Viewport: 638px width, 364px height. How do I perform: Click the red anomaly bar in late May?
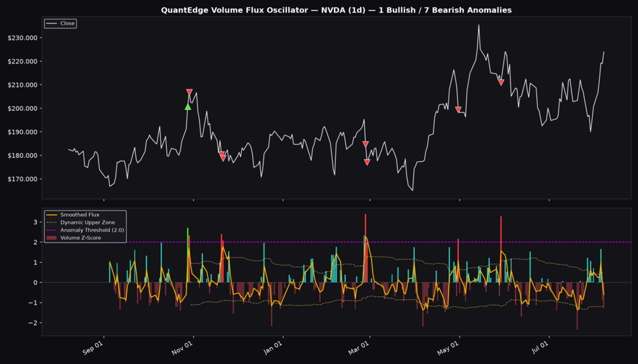coord(501,249)
